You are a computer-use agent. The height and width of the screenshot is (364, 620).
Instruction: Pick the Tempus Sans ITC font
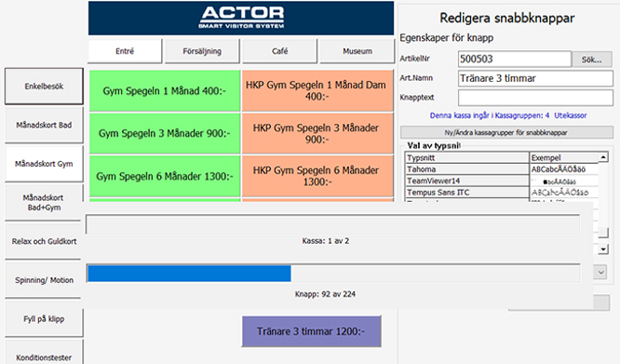(x=502, y=193)
